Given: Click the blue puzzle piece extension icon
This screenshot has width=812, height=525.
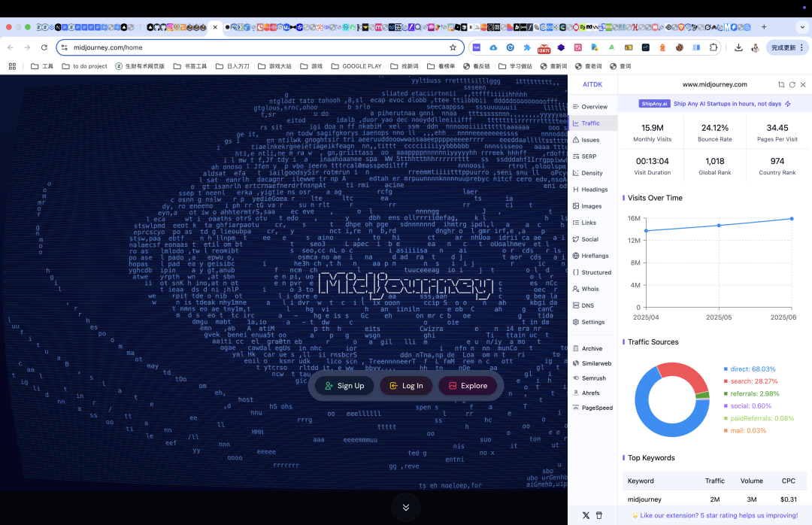Looking at the screenshot, I should 527,47.
